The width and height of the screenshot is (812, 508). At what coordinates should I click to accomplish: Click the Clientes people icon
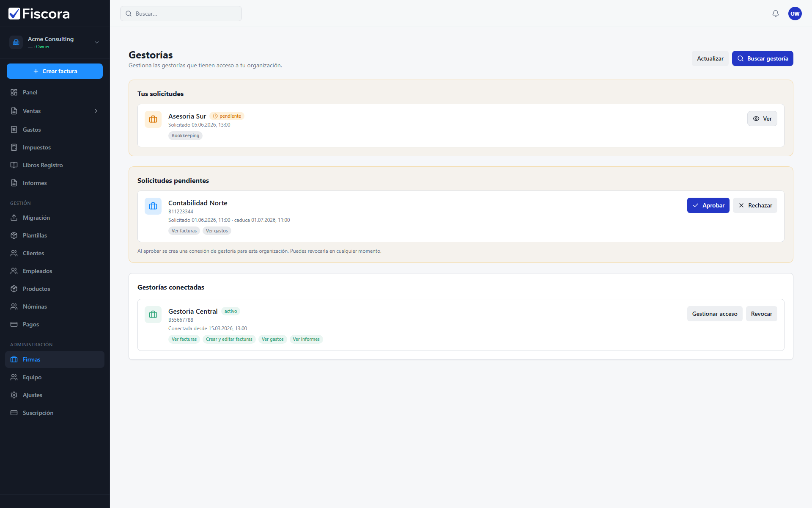point(14,253)
